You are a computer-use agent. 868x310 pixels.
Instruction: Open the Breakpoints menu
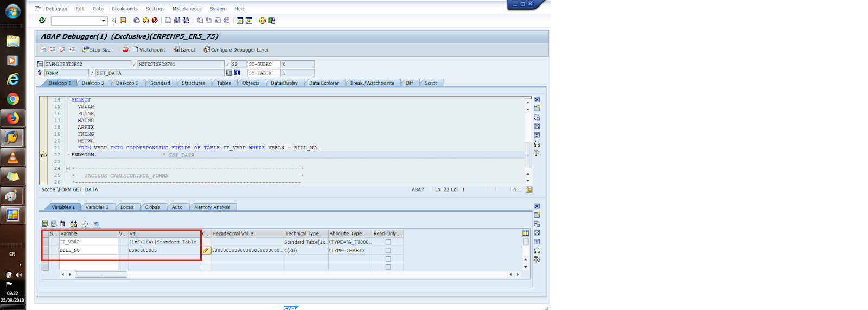tap(125, 9)
